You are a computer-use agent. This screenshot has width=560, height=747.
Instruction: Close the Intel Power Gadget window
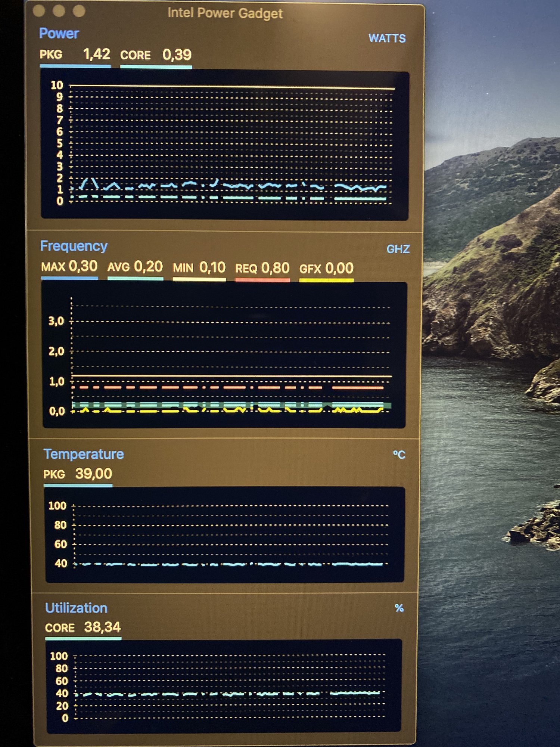39,11
